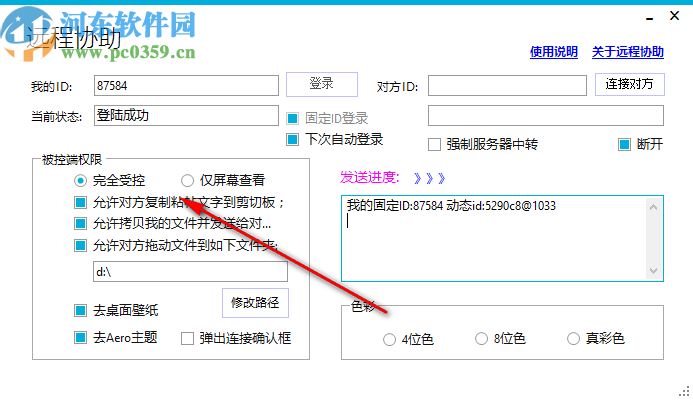
Task: Click the 被控端权限 group label
Action: click(x=72, y=160)
